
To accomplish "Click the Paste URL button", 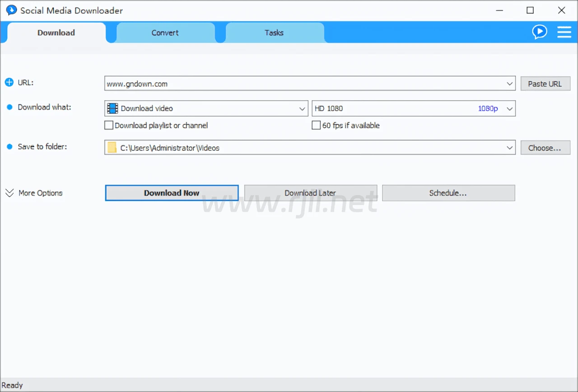I will 545,84.
